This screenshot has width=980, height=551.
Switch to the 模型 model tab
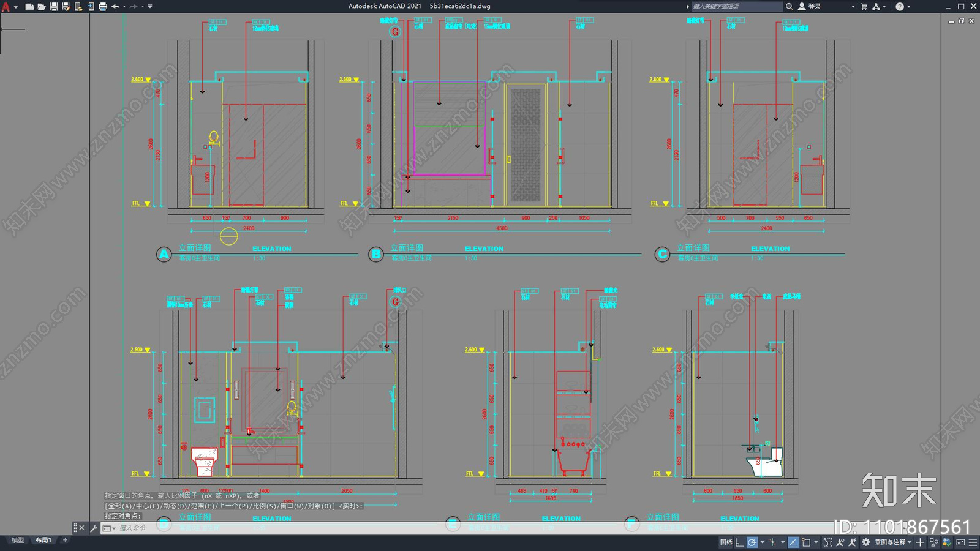(18, 540)
